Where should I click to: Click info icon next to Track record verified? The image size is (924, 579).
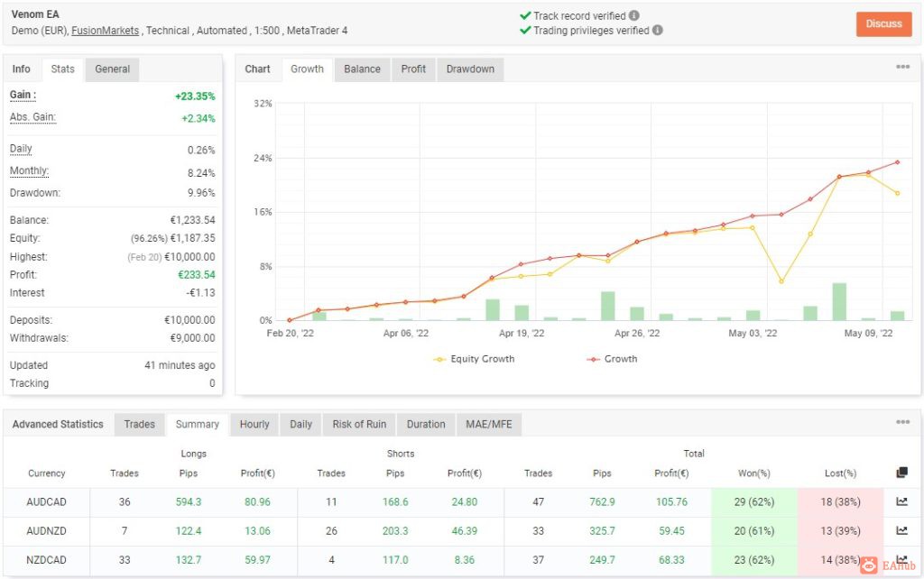pyautogui.click(x=634, y=16)
